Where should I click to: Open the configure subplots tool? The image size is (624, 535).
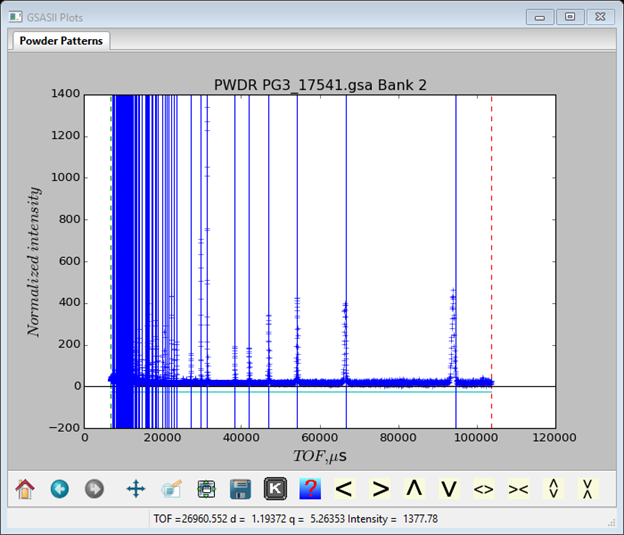(206, 489)
